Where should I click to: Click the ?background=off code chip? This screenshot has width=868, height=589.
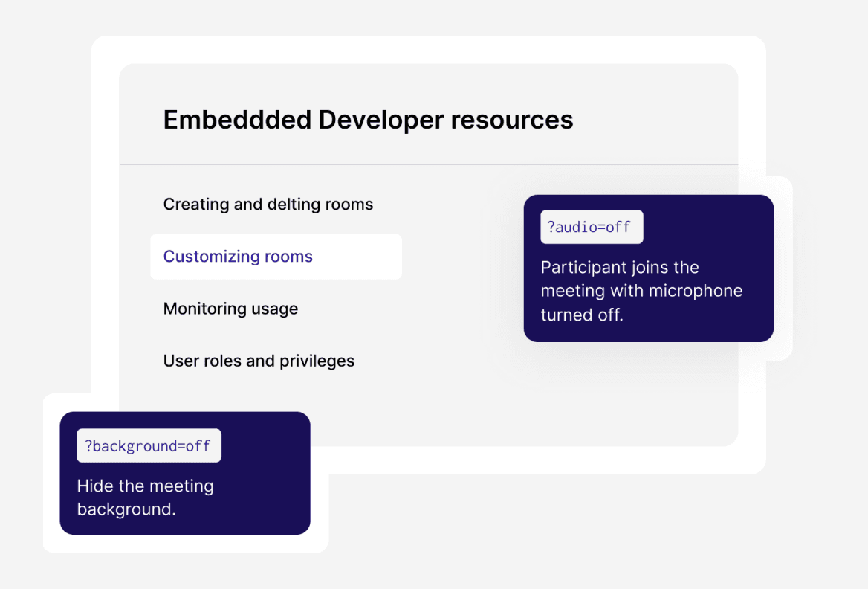pos(149,445)
